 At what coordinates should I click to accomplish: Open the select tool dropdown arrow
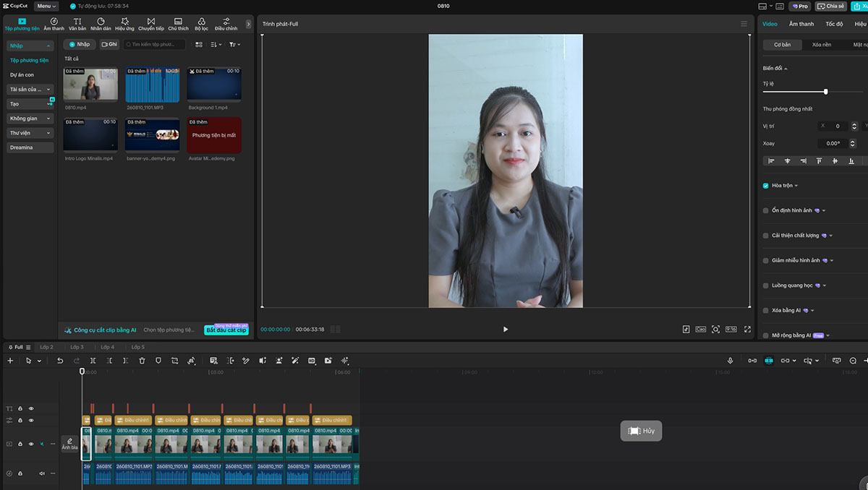click(40, 360)
